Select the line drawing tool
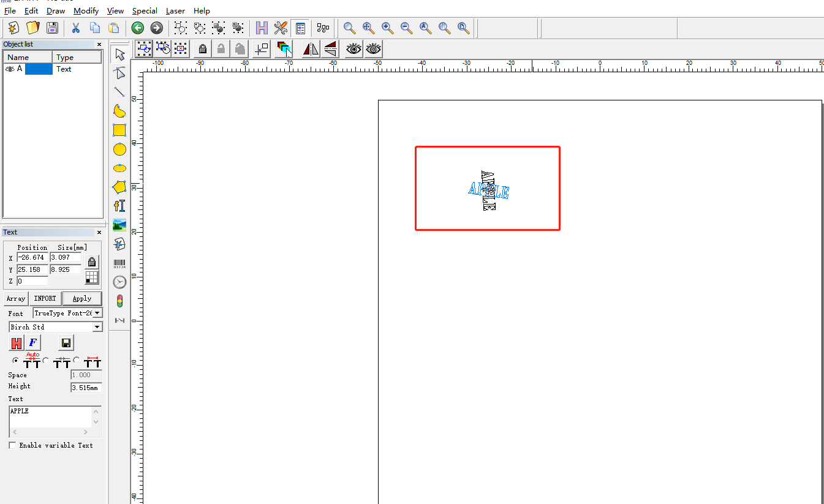Viewport: 824px width, 504px height. point(119,92)
